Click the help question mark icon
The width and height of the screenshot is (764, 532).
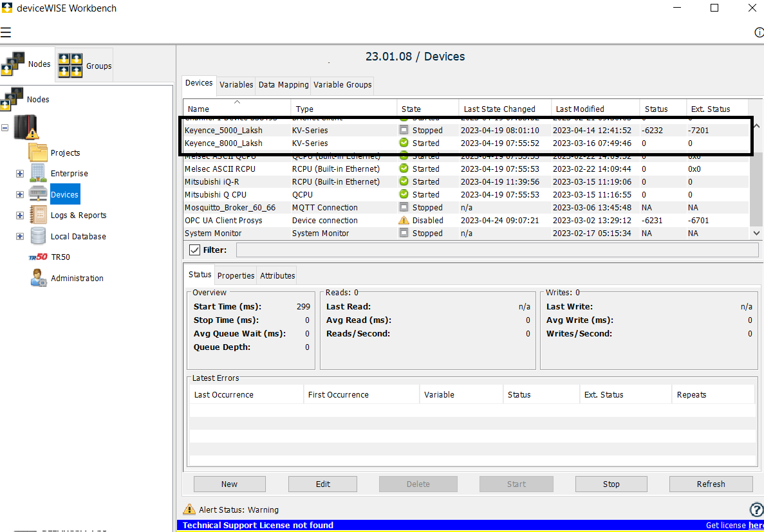click(756, 509)
